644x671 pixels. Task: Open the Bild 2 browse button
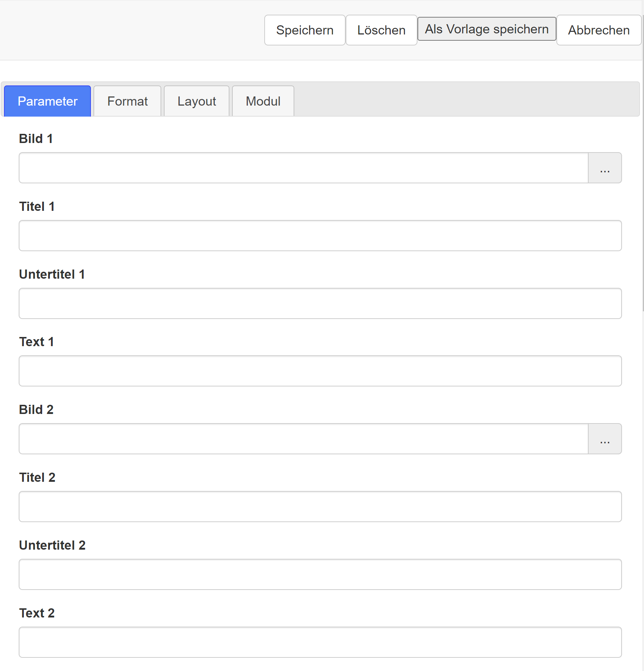coord(605,439)
